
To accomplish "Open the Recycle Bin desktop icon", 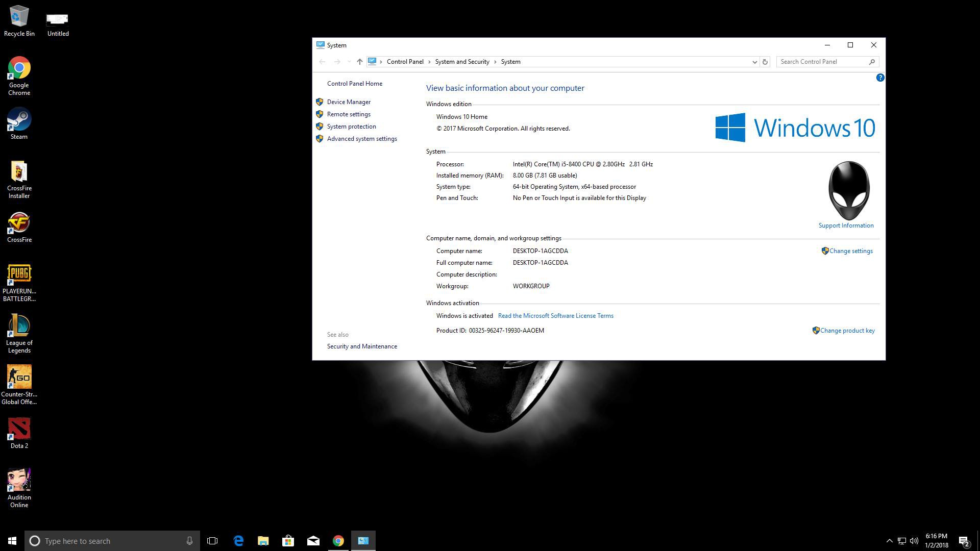I will (x=19, y=21).
